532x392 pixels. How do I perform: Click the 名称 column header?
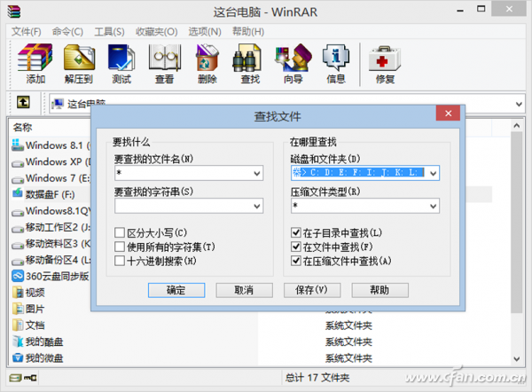22,128
